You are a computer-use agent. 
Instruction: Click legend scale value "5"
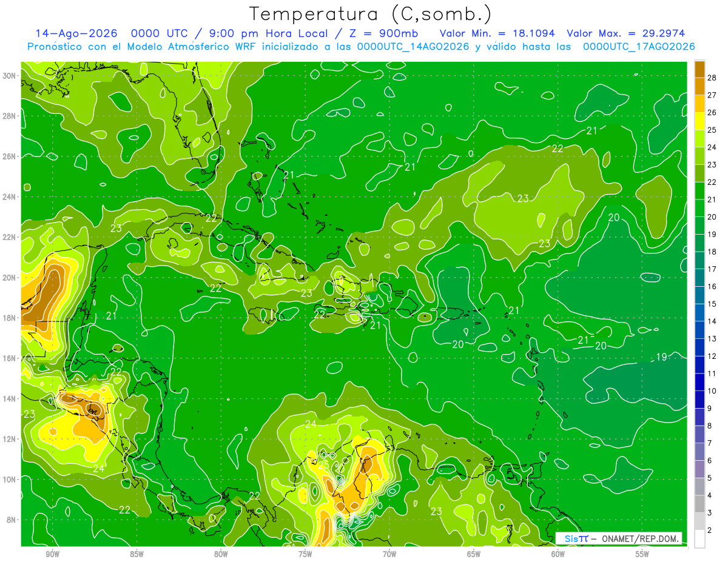(x=710, y=478)
